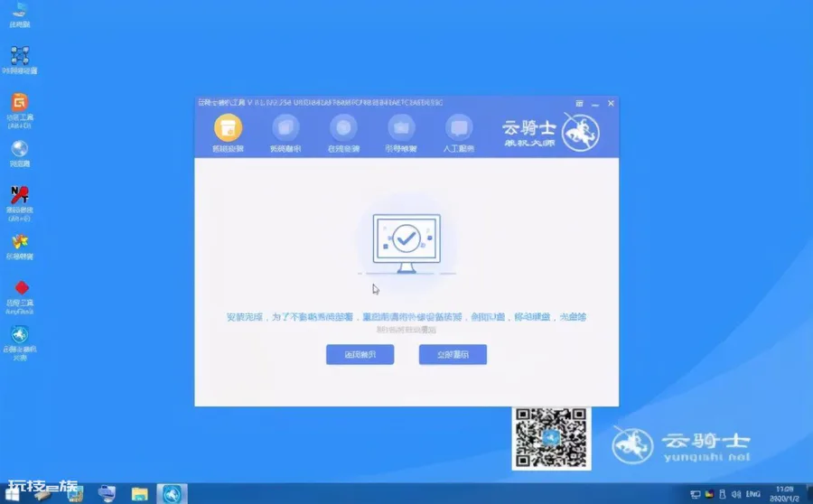Click the right blue button under completion message

(453, 355)
